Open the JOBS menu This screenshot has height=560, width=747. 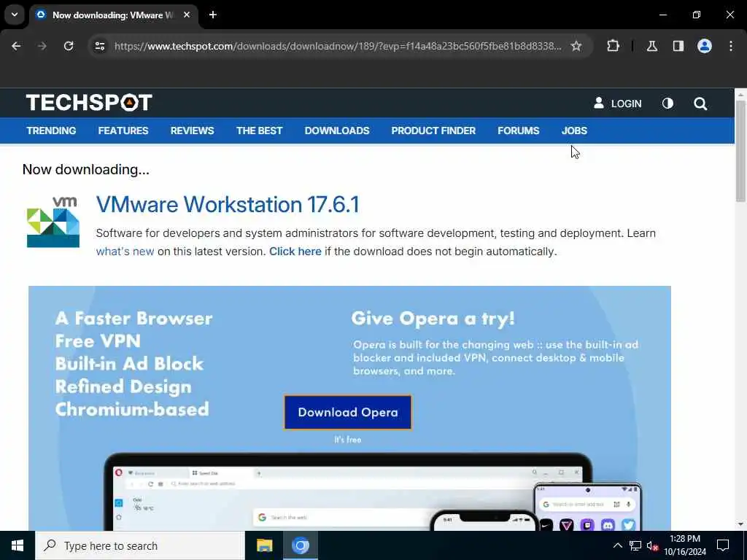575,131
